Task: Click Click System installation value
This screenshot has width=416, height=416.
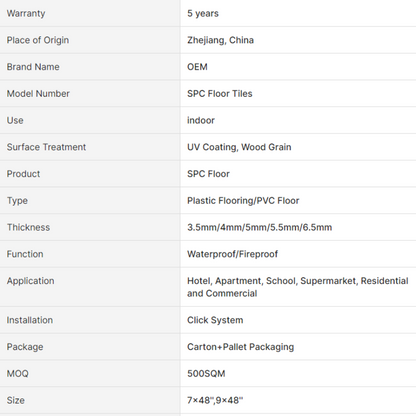Action: pyautogui.click(x=215, y=320)
